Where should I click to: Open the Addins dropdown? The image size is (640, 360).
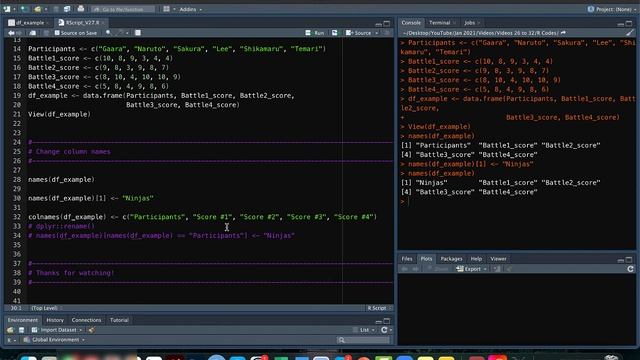(x=191, y=9)
